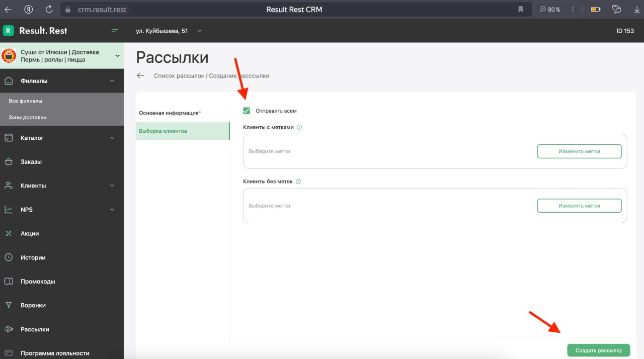Uncheck the Отправить всем checkbox
This screenshot has width=644, height=359.
click(247, 111)
